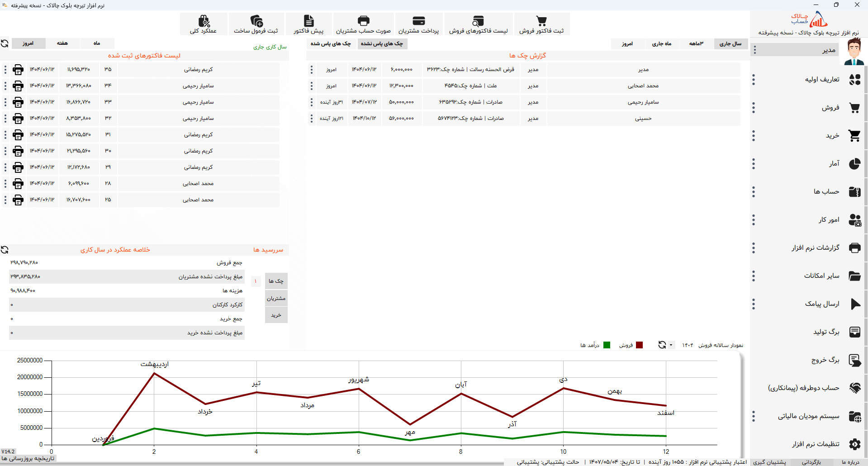Image resolution: width=868 pixels, height=466 pixels.
Task: Select هفته (week) invoice filter
Action: [62, 43]
